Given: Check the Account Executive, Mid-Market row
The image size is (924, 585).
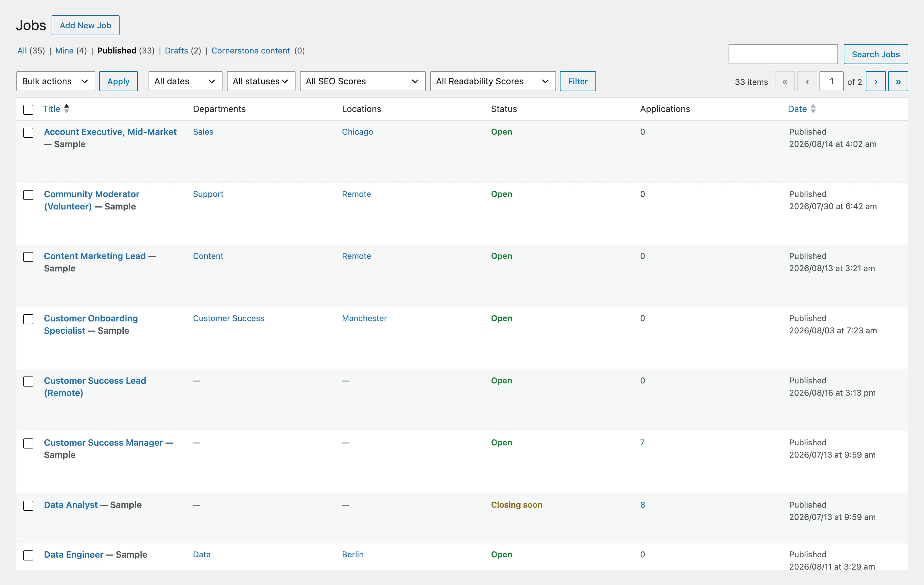Looking at the screenshot, I should coord(28,133).
